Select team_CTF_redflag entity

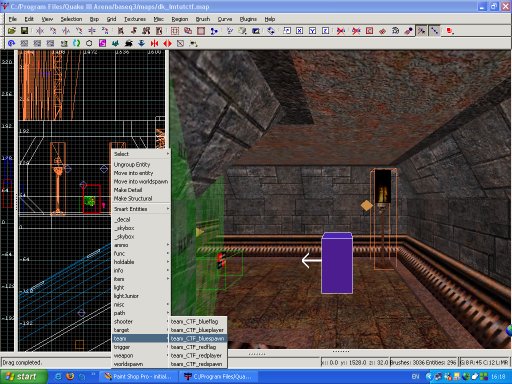coord(199,347)
